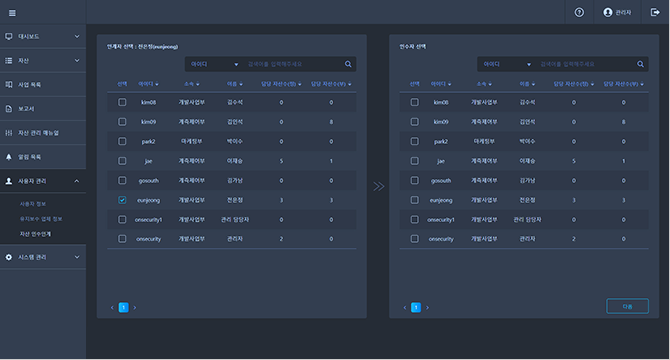Screen dimensions: 670x360
Task: Click '관리 담당자' name in 인계자 list
Action: click(235, 220)
